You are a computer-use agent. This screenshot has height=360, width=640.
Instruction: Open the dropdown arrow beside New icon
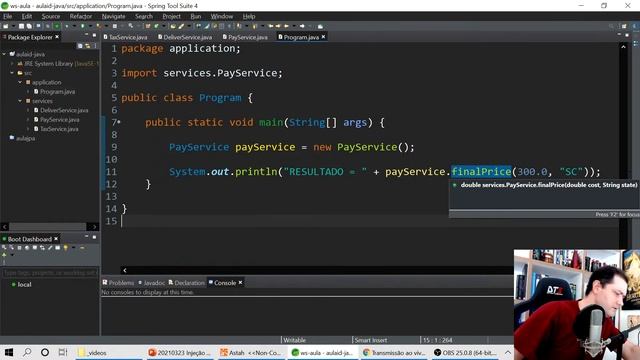coord(13,26)
